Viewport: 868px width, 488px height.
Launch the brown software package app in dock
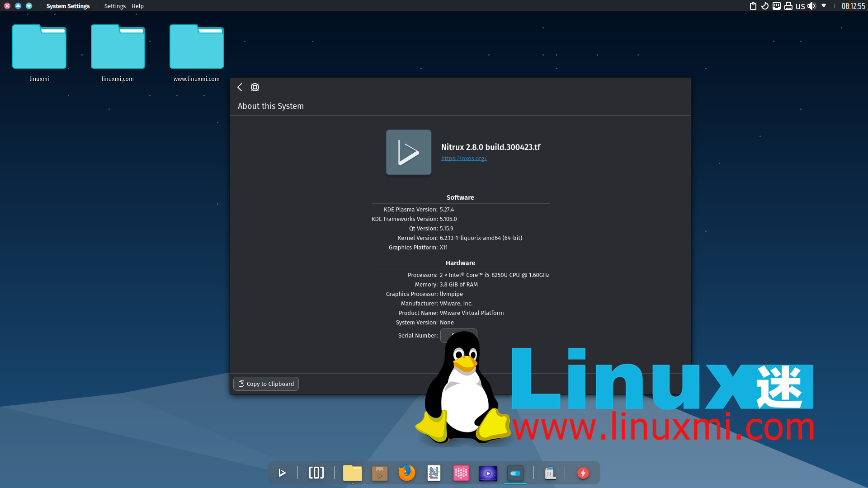(x=380, y=473)
